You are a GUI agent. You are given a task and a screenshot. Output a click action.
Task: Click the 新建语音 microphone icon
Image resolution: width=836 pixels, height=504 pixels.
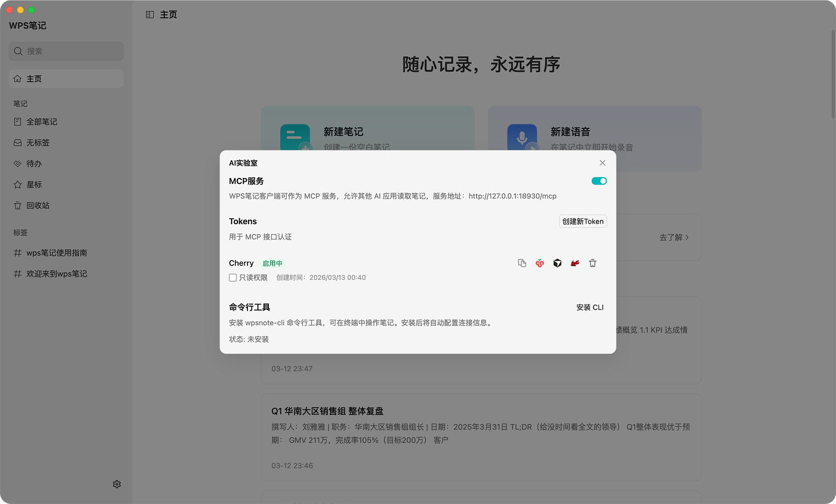click(522, 139)
